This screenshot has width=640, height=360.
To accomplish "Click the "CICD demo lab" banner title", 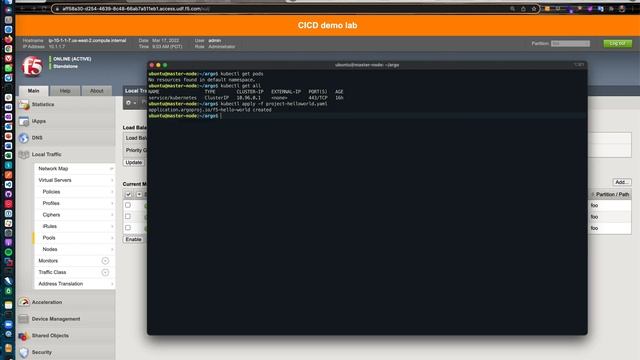I will pyautogui.click(x=327, y=25).
